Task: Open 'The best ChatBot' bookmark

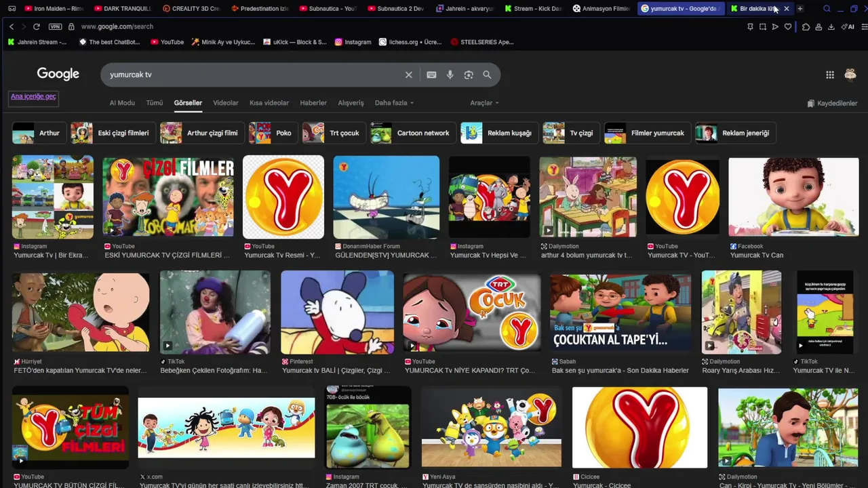Action: (109, 42)
